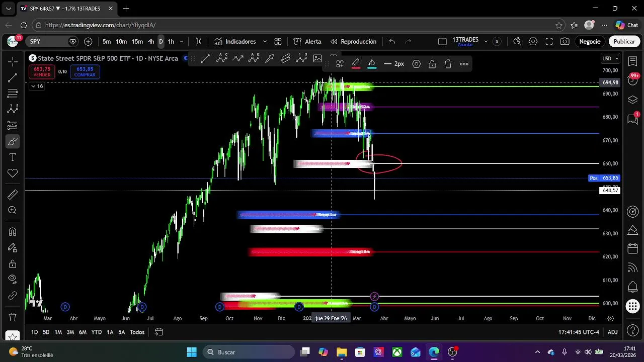This screenshot has width=644, height=362.
Task: Activate the zoom in tool
Action: coord(13,210)
